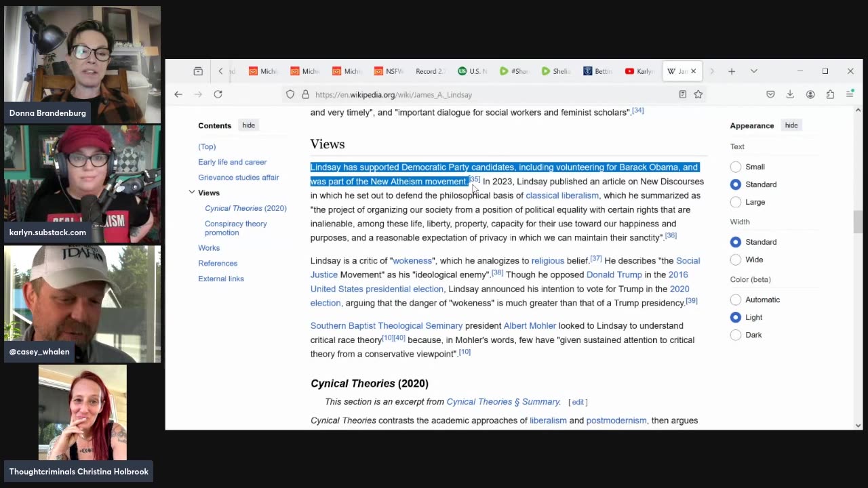Collapse the Views section in contents
The image size is (868, 488).
point(192,193)
